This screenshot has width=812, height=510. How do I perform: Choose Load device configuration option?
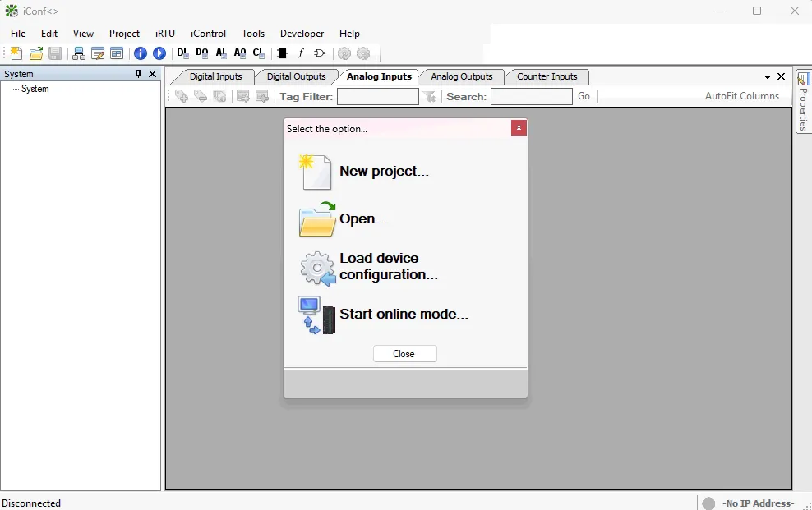(x=368, y=266)
